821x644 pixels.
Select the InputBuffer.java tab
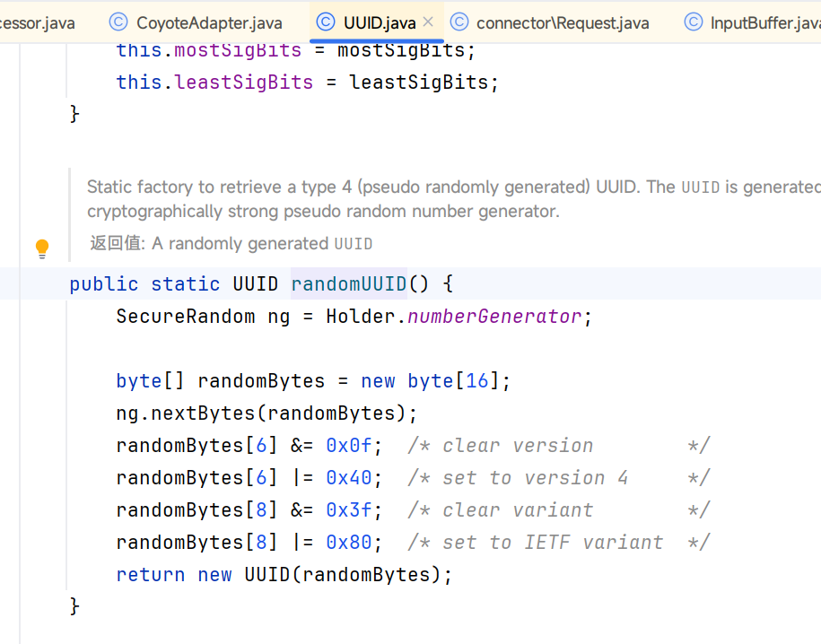pos(764,22)
